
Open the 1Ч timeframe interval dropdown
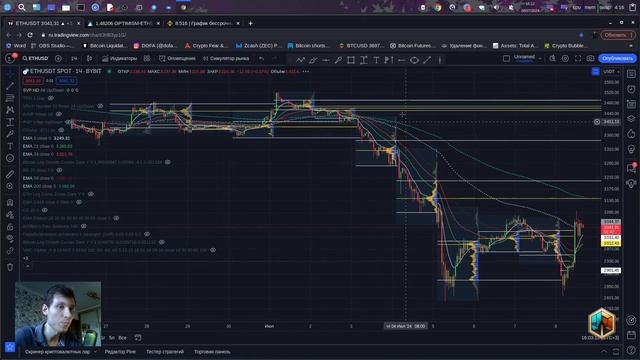coord(74,59)
